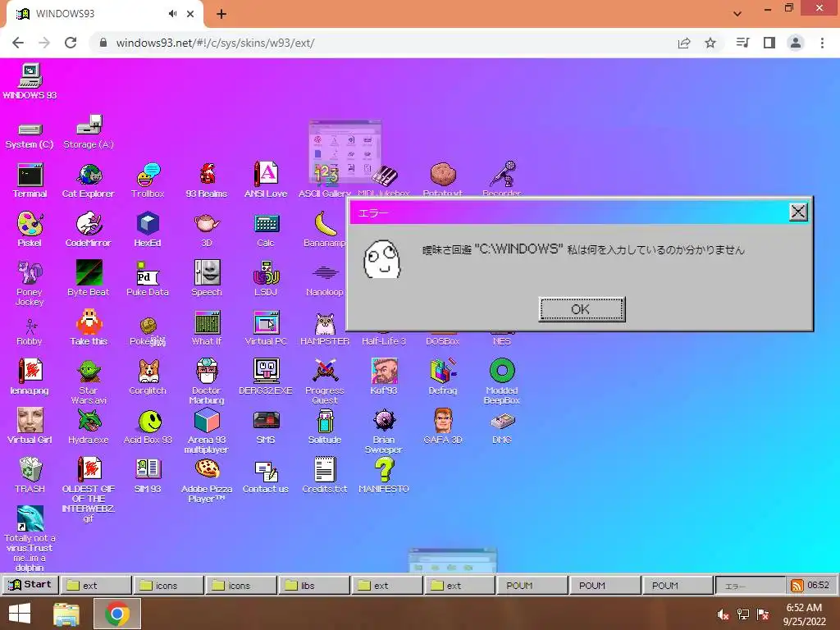Click OK in the error dialog

pyautogui.click(x=582, y=309)
